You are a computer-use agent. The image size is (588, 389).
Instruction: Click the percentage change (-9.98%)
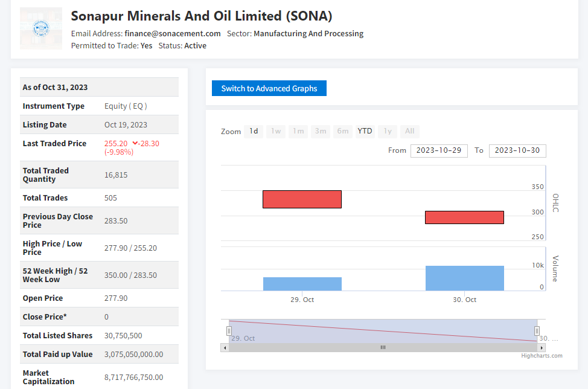(x=119, y=152)
